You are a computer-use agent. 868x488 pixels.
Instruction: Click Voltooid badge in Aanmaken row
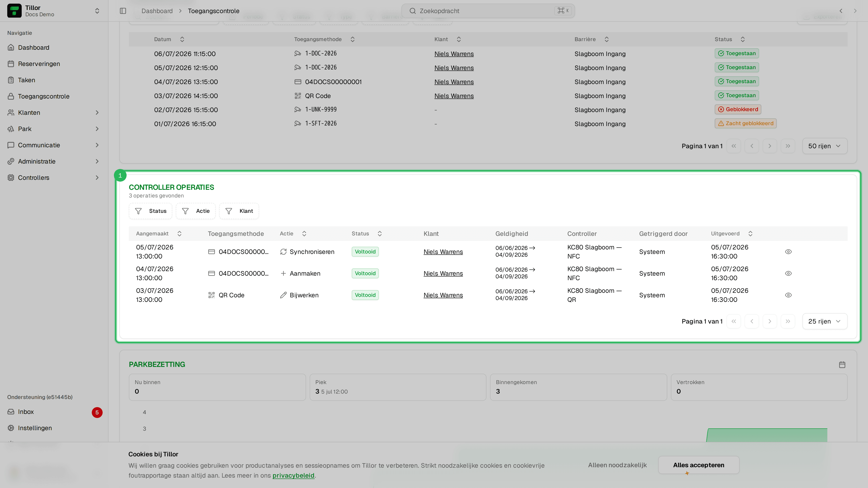click(x=365, y=273)
